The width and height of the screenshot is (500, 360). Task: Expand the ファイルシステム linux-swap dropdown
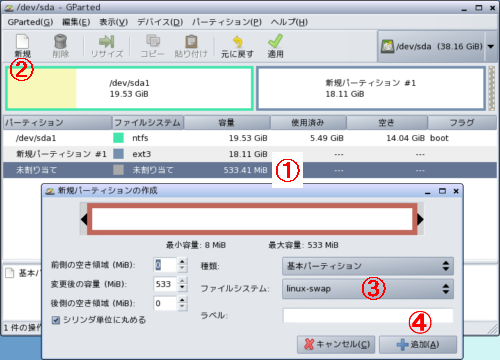368,289
